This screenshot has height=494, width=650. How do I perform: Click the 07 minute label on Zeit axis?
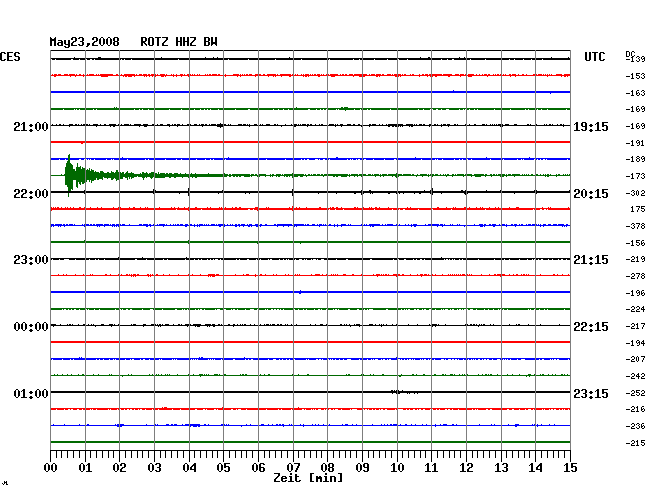[x=293, y=468]
